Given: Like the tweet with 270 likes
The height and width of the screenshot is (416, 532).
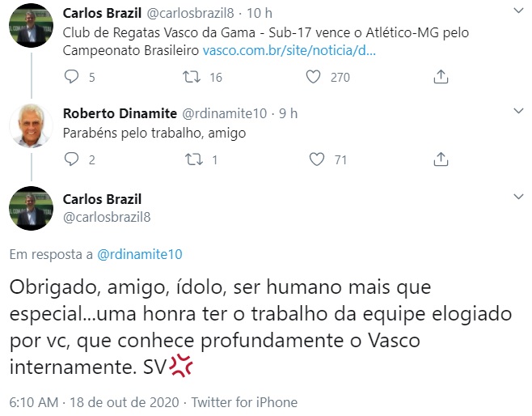Looking at the screenshot, I should pos(315,78).
